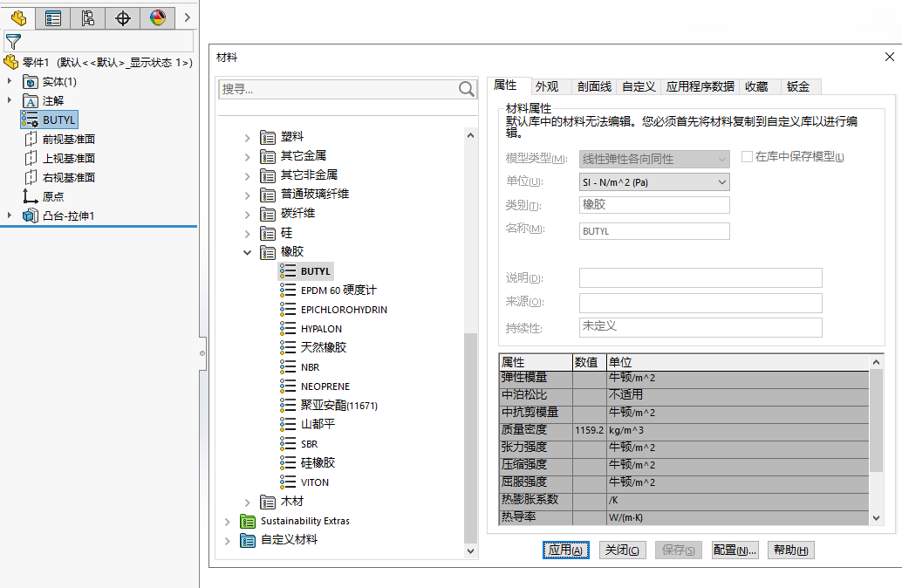
Task: Click the 塑料 material category folder icon
Action: [268, 137]
